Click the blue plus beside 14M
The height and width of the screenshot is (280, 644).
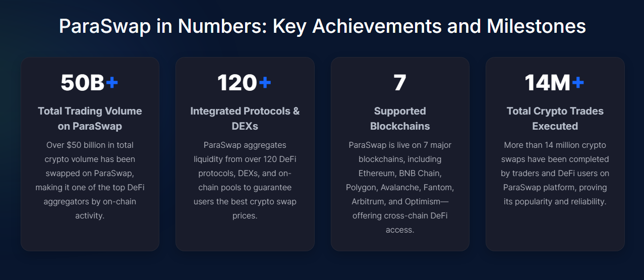[578, 82]
